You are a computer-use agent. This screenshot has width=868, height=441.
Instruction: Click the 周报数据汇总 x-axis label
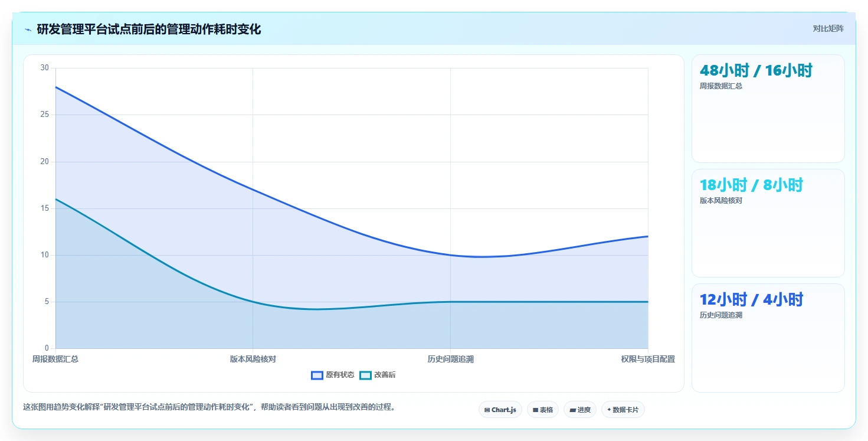[55, 359]
